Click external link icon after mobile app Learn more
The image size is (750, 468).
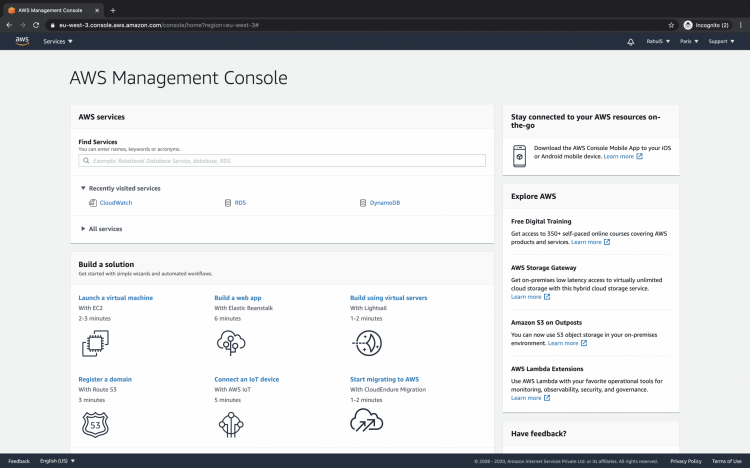click(x=640, y=156)
